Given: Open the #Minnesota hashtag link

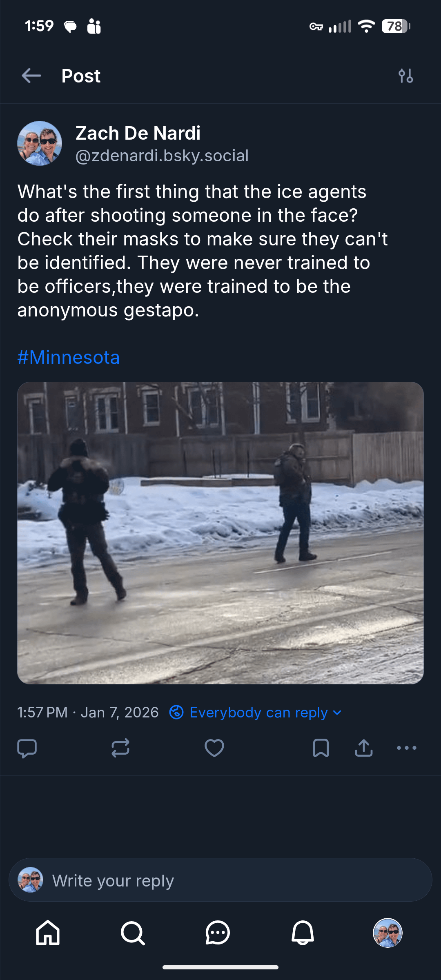Looking at the screenshot, I should pyautogui.click(x=69, y=357).
